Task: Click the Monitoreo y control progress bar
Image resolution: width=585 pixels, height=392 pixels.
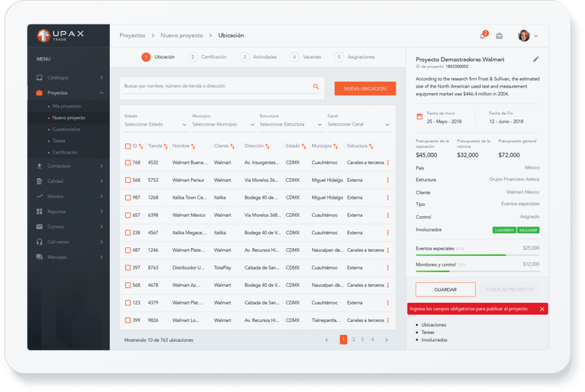Action: click(x=478, y=271)
